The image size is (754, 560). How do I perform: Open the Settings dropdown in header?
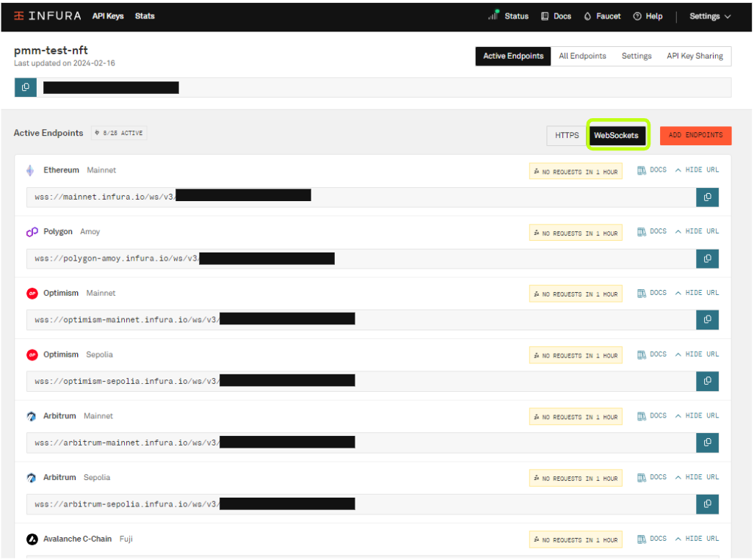[x=709, y=16]
